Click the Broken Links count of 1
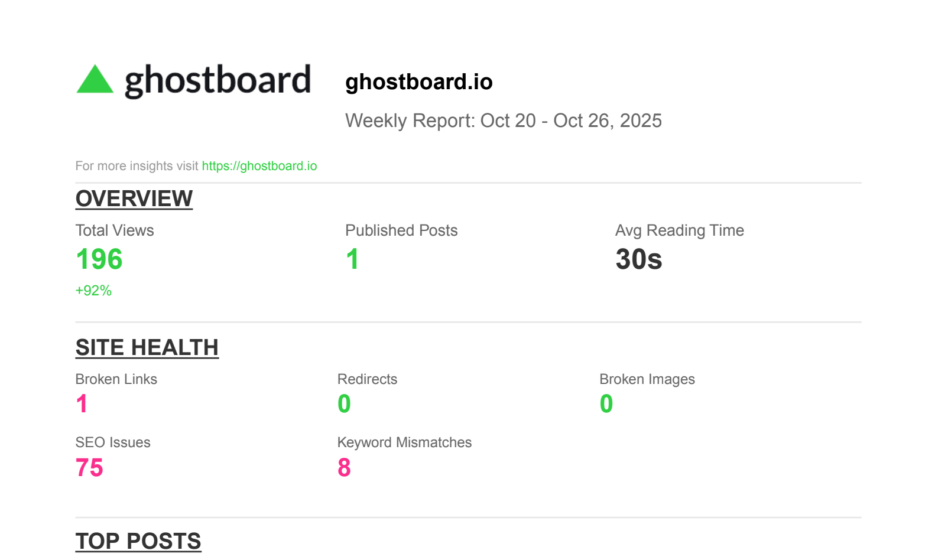Image resolution: width=935 pixels, height=560 pixels. click(x=82, y=404)
